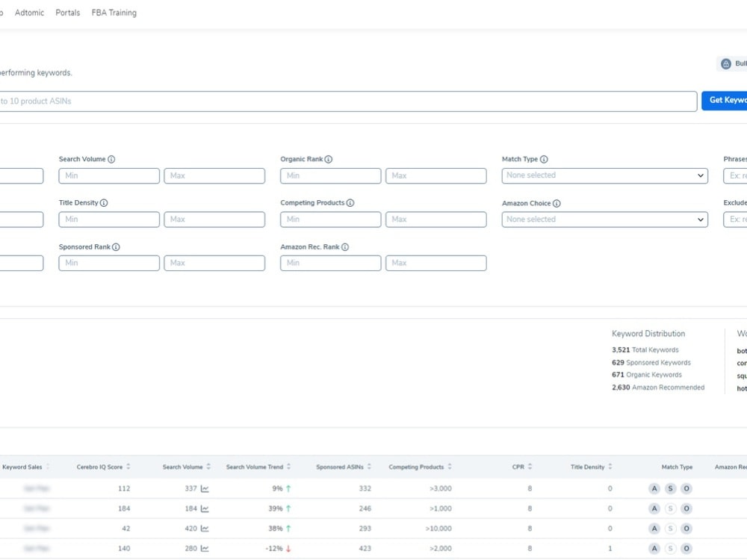Open the Organic Rank info icon
This screenshot has height=560, width=747.
(328, 159)
